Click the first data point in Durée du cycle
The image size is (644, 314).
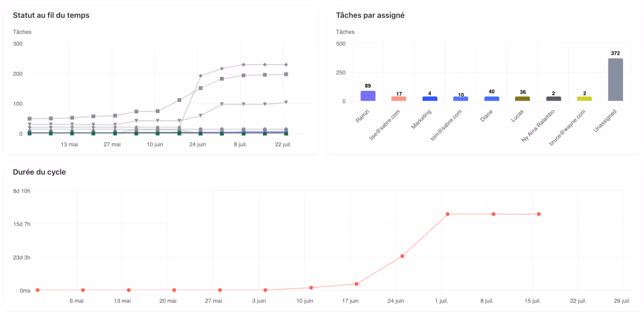coord(38,290)
